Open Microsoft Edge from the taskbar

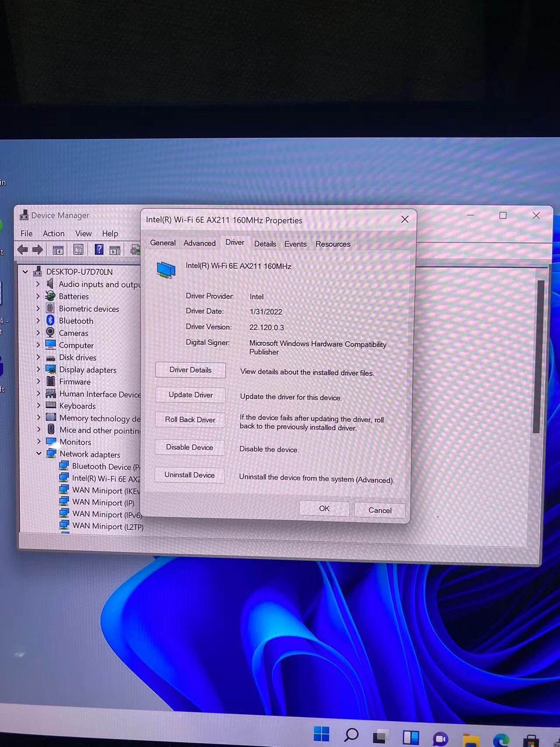pos(500,740)
